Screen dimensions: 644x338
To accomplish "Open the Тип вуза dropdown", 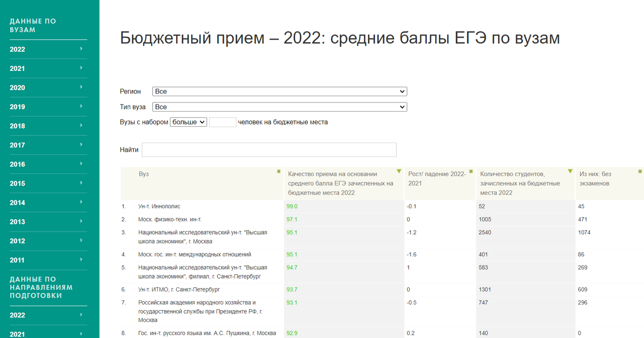I will (x=280, y=107).
